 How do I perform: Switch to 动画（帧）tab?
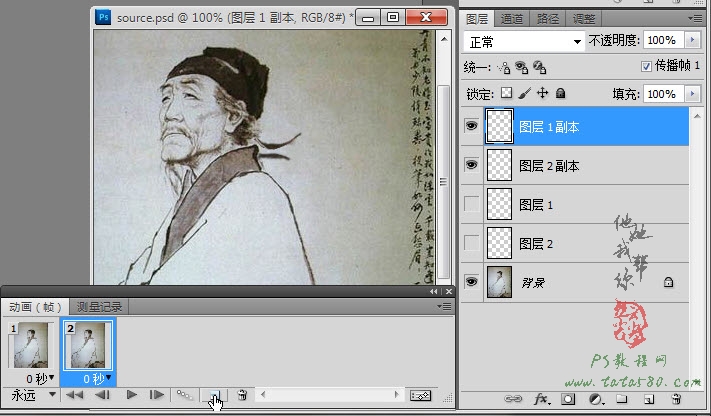tap(35, 307)
